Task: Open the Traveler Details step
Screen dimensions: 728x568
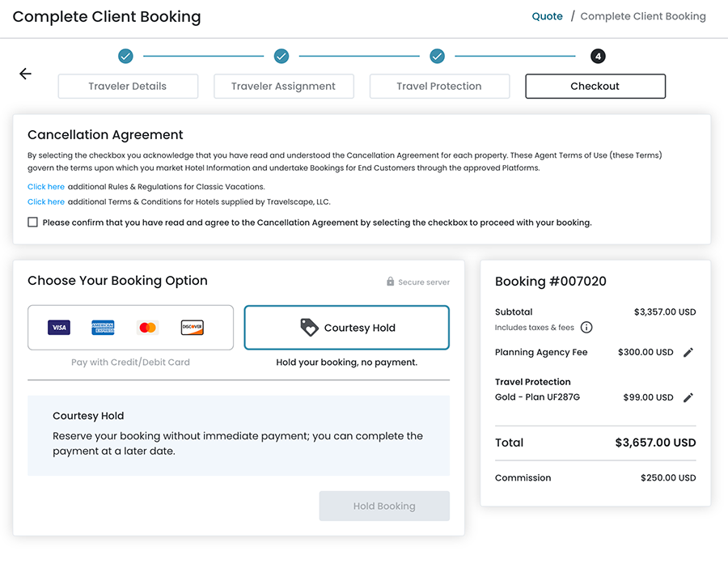Action: tap(128, 87)
